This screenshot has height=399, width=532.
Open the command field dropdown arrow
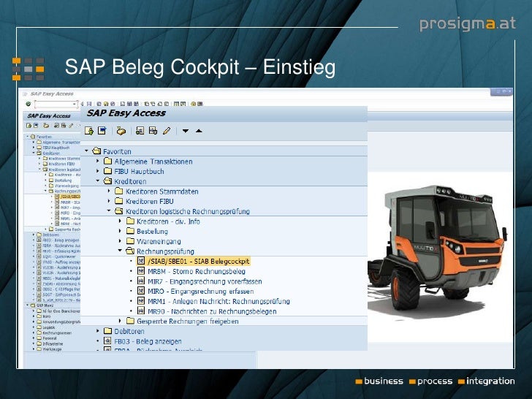75,104
